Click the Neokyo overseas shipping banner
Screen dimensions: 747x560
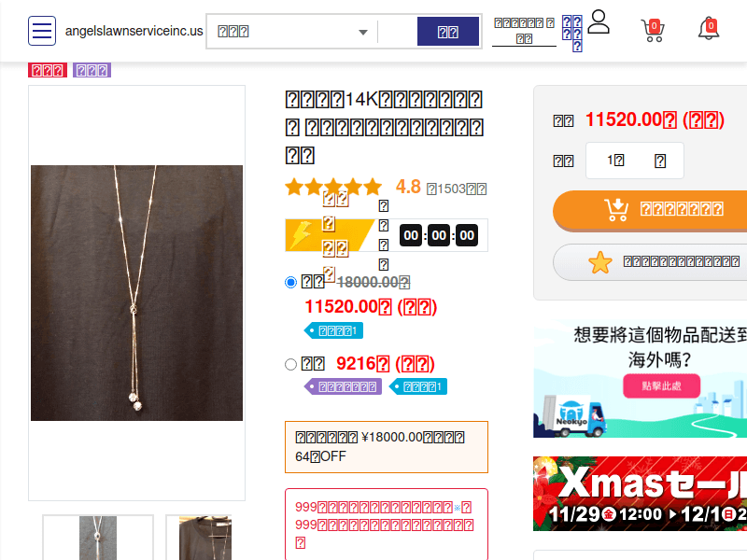(x=640, y=379)
